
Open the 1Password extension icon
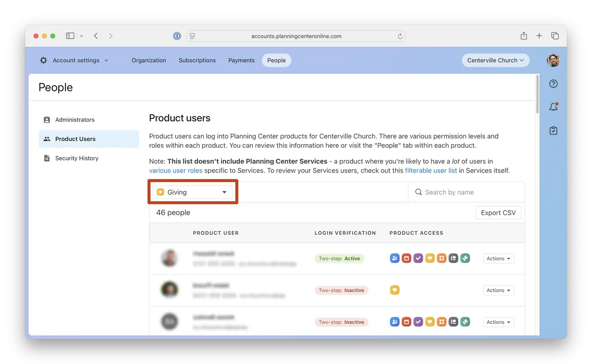point(177,36)
